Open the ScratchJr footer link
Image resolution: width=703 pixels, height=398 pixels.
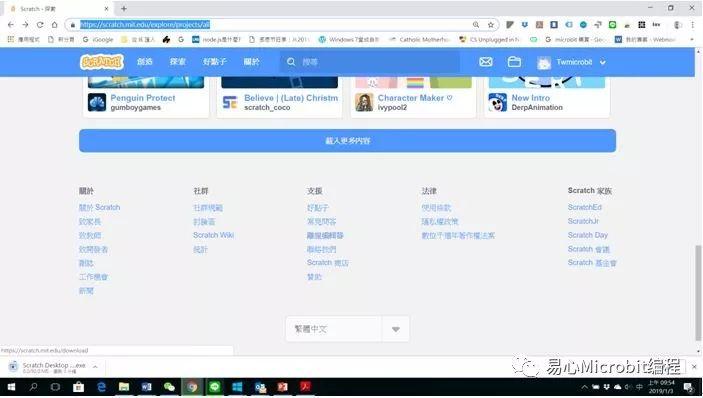click(x=583, y=221)
